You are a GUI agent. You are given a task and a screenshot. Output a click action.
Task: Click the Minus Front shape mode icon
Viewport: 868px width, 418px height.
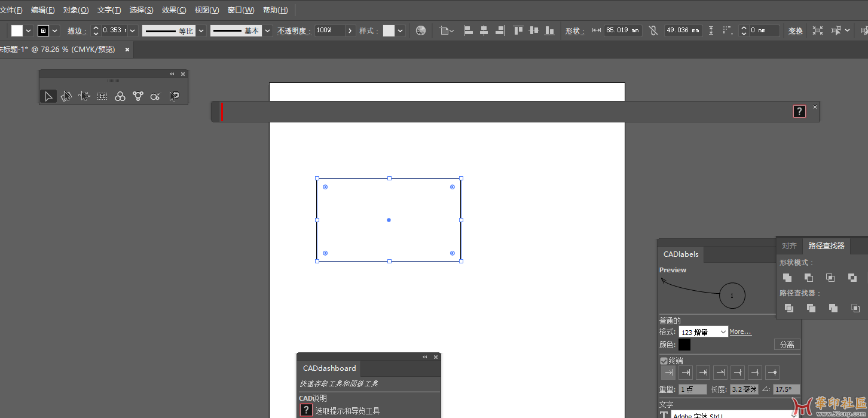pos(809,278)
